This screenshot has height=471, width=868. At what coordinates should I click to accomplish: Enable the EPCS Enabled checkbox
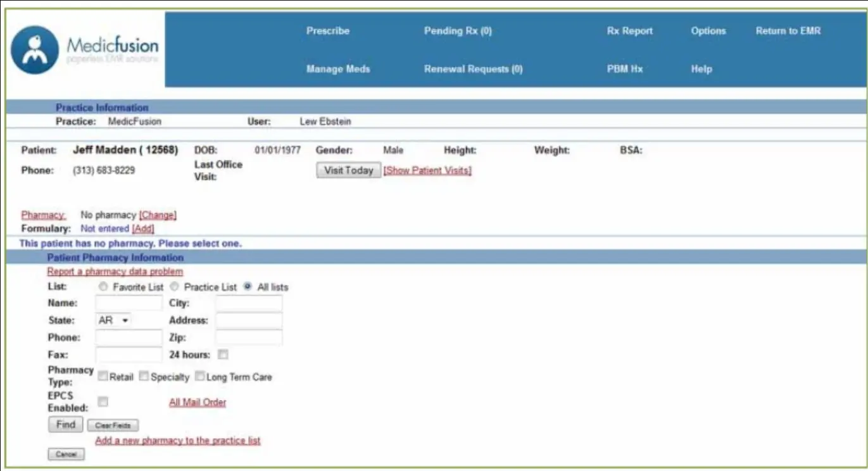coord(103,401)
